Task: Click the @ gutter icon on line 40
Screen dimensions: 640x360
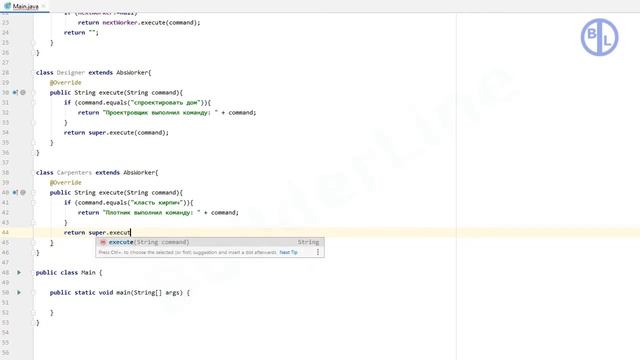Action: (23, 193)
